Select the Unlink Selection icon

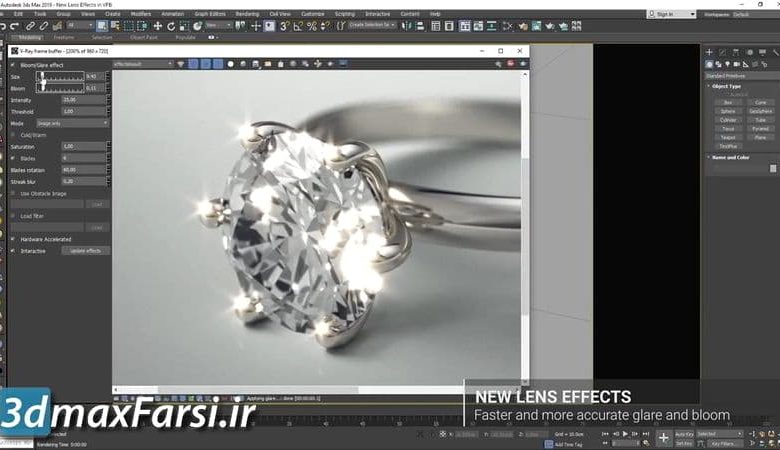click(x=44, y=26)
